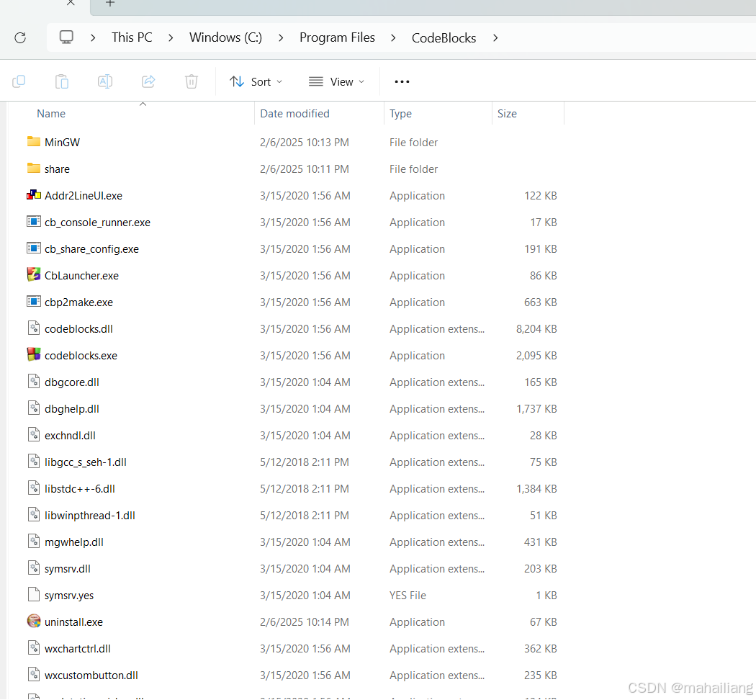The width and height of the screenshot is (756, 700).
Task: Click the Addr2LineUI.exe icon
Action: [x=34, y=195]
